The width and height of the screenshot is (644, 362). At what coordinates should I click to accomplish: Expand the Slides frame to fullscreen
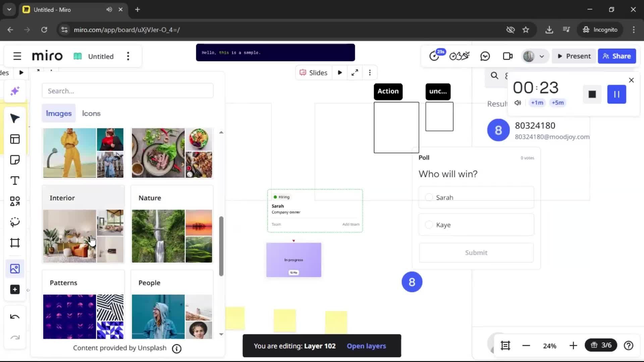click(355, 72)
